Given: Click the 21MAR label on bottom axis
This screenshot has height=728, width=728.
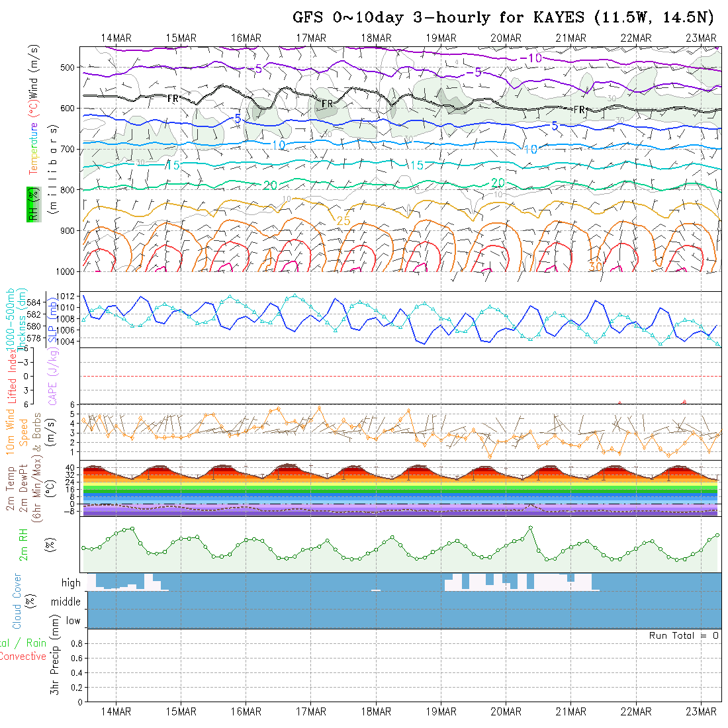Looking at the screenshot, I should tap(571, 711).
